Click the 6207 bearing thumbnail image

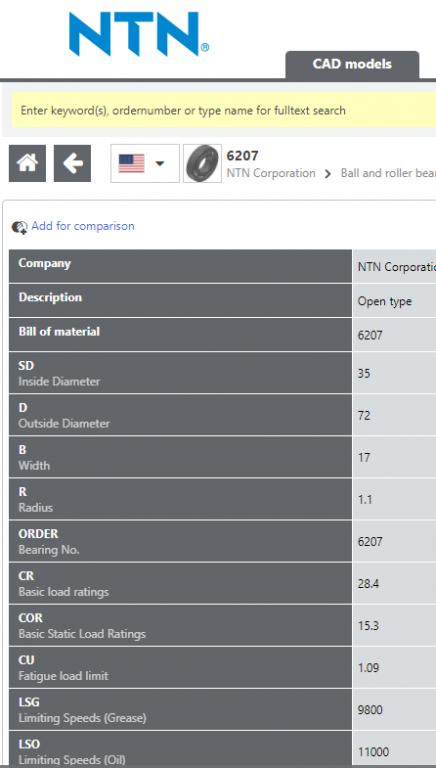[202, 163]
